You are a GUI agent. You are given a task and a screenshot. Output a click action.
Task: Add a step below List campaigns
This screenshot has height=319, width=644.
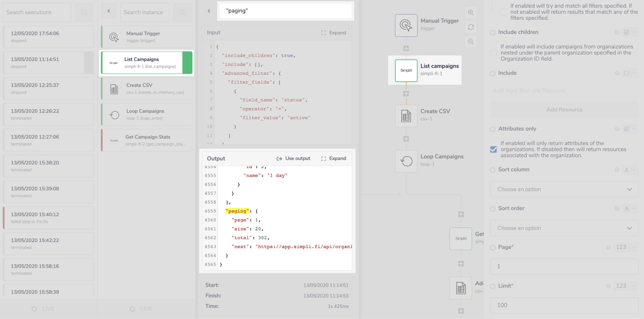pyautogui.click(x=406, y=93)
